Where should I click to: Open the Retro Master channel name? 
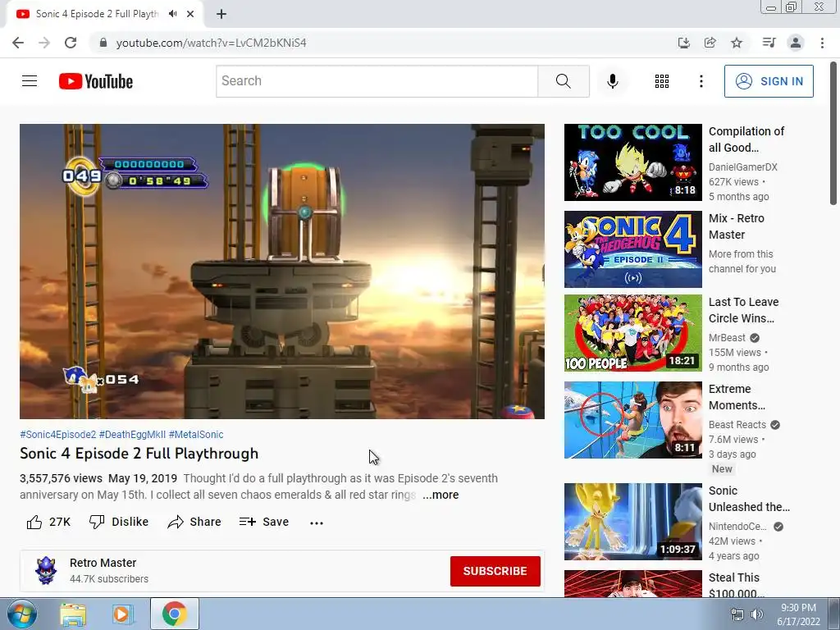coord(103,563)
